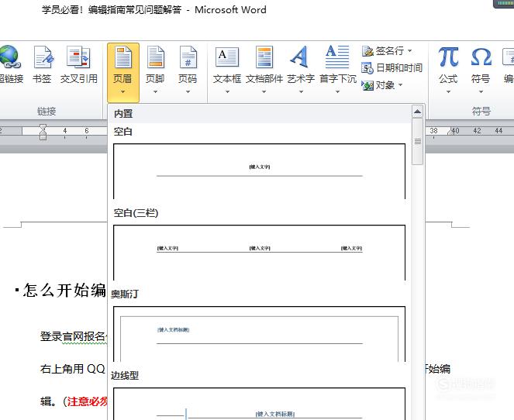This screenshot has width=514, height=420.
Task: Click the Equation 公式 pi icon
Action: coord(448,57)
